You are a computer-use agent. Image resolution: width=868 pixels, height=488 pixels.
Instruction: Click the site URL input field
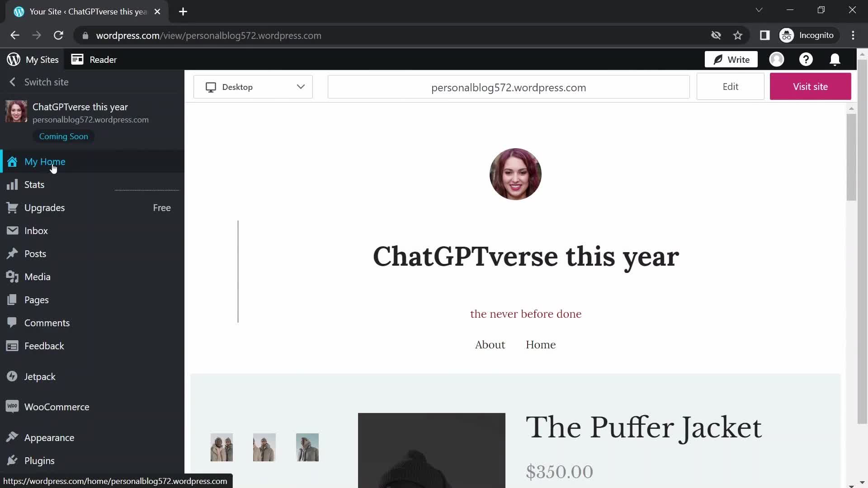509,87
